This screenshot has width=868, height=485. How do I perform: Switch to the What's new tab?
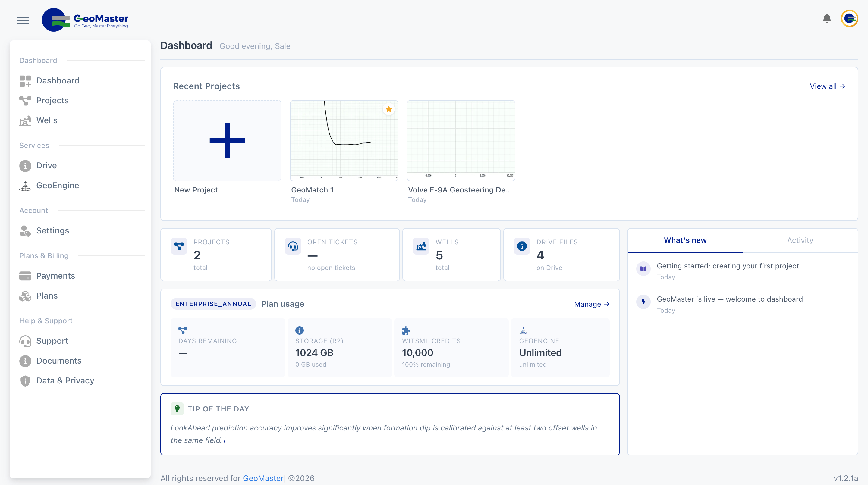tap(685, 240)
